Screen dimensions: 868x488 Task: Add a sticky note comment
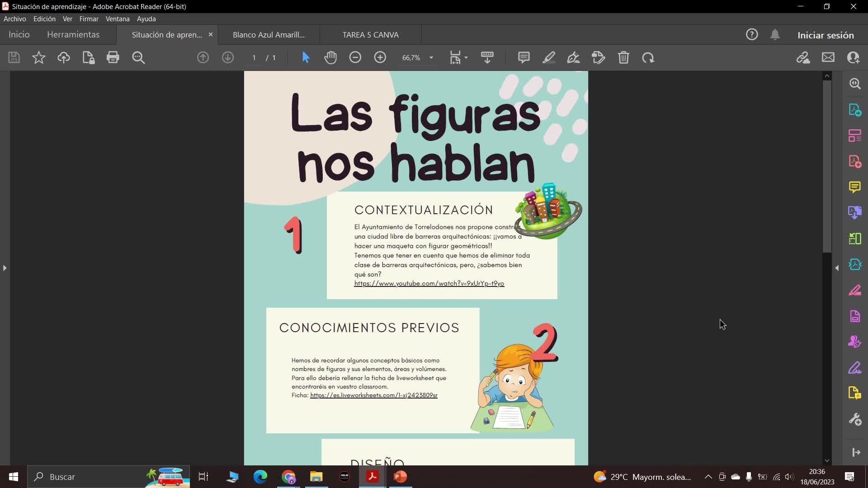(x=524, y=57)
